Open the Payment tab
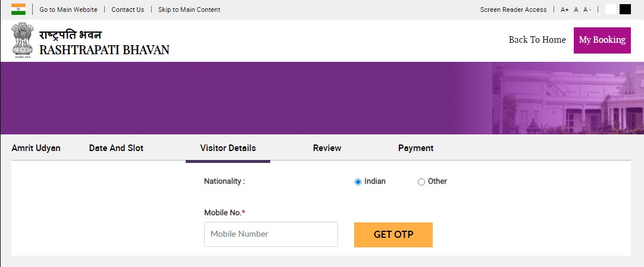Viewport: 644px width, 267px height. (x=415, y=148)
